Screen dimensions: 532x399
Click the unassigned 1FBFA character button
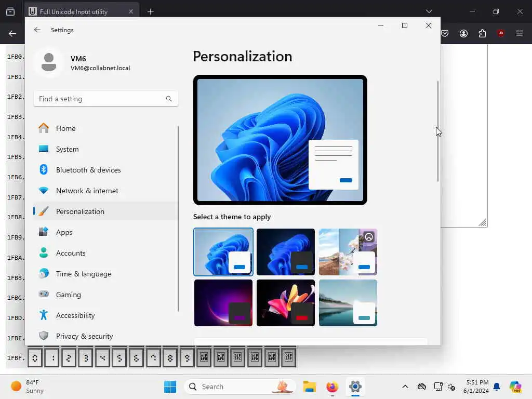[204, 357]
